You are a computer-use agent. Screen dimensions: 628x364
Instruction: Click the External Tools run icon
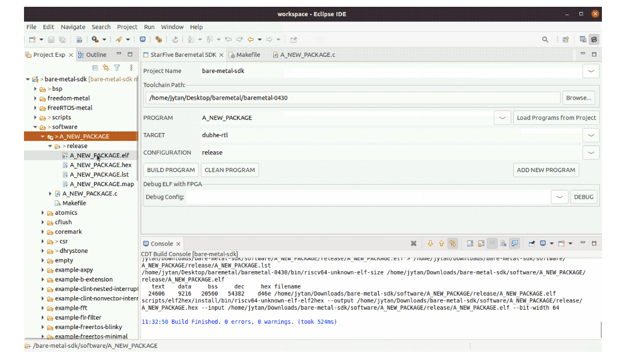point(95,40)
